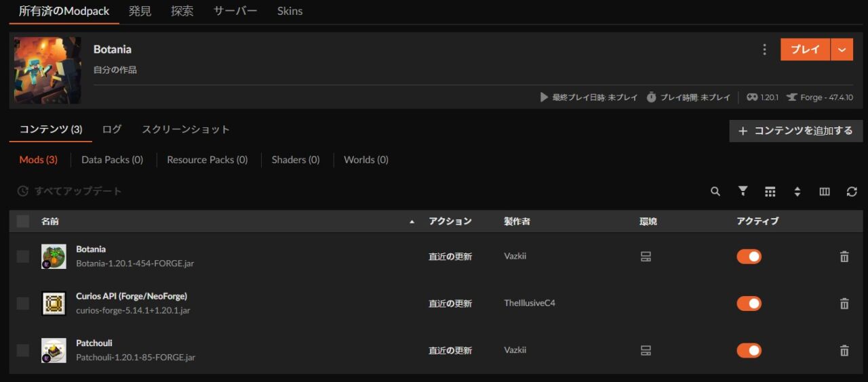The image size is (868, 382).
Task: Sort by the アクション column header
Action: (450, 221)
